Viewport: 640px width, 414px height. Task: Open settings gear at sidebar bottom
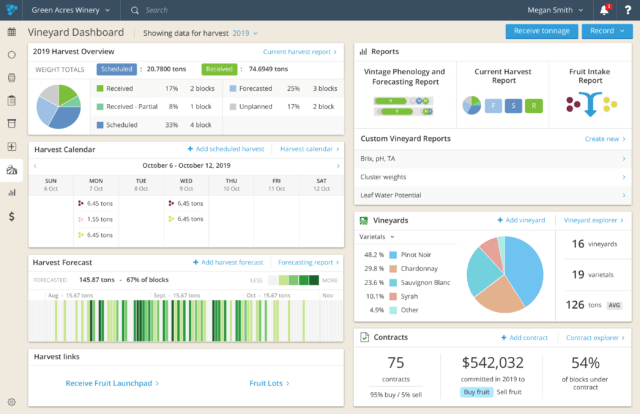(x=12, y=401)
